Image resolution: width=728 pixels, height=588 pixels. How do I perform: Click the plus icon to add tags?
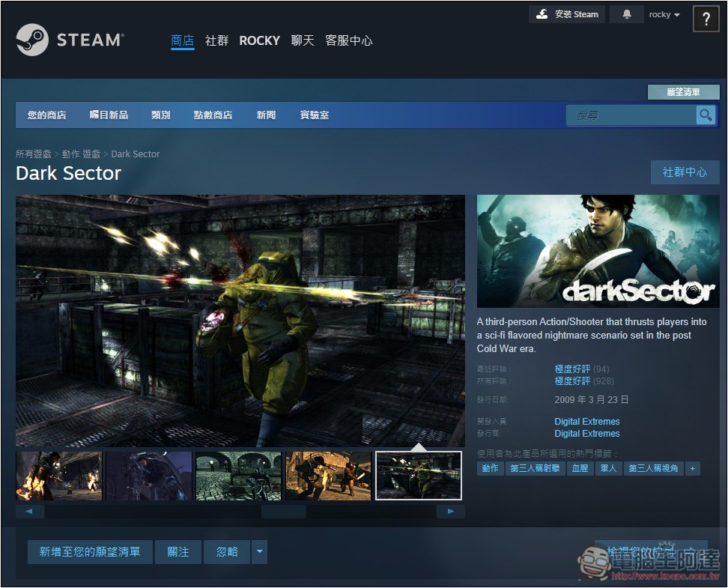pos(692,468)
